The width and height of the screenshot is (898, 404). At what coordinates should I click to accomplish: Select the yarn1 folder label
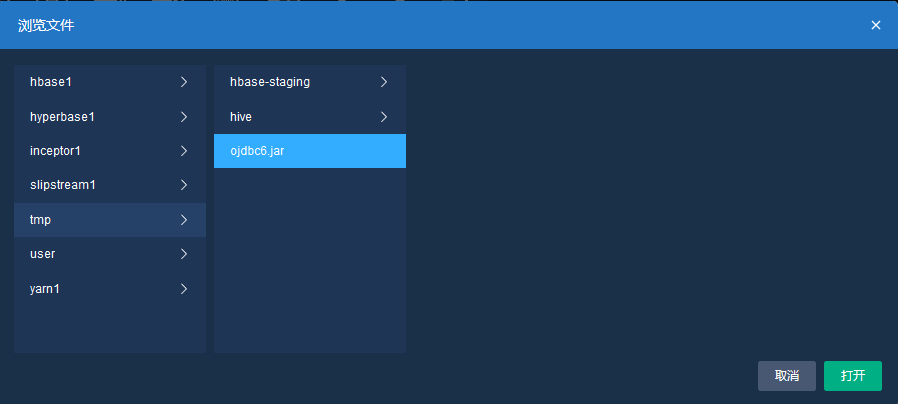pos(46,289)
